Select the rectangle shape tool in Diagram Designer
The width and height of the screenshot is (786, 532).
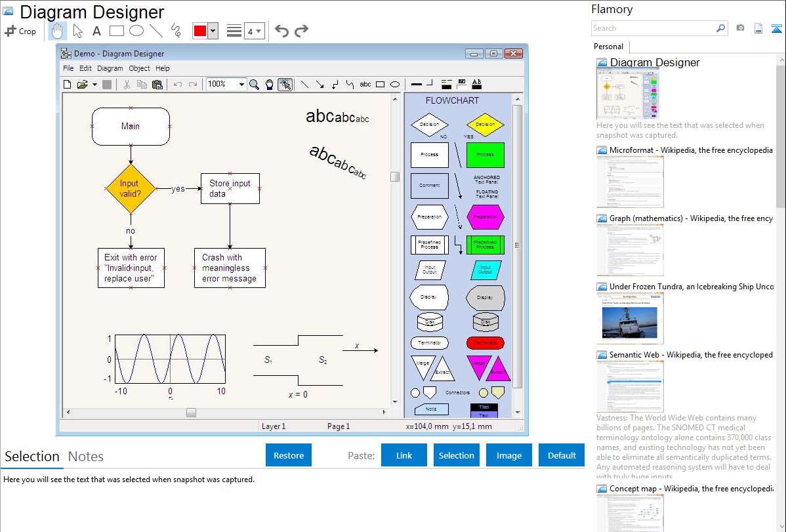(381, 84)
